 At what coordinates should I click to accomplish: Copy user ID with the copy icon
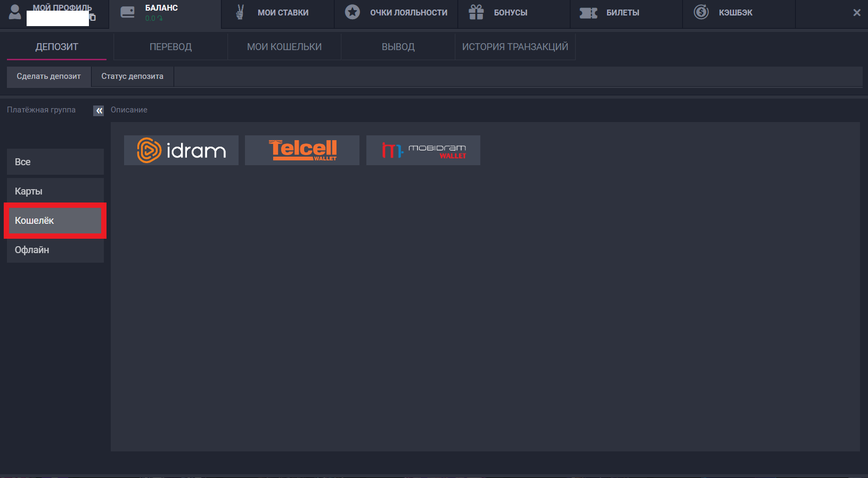pos(93,18)
